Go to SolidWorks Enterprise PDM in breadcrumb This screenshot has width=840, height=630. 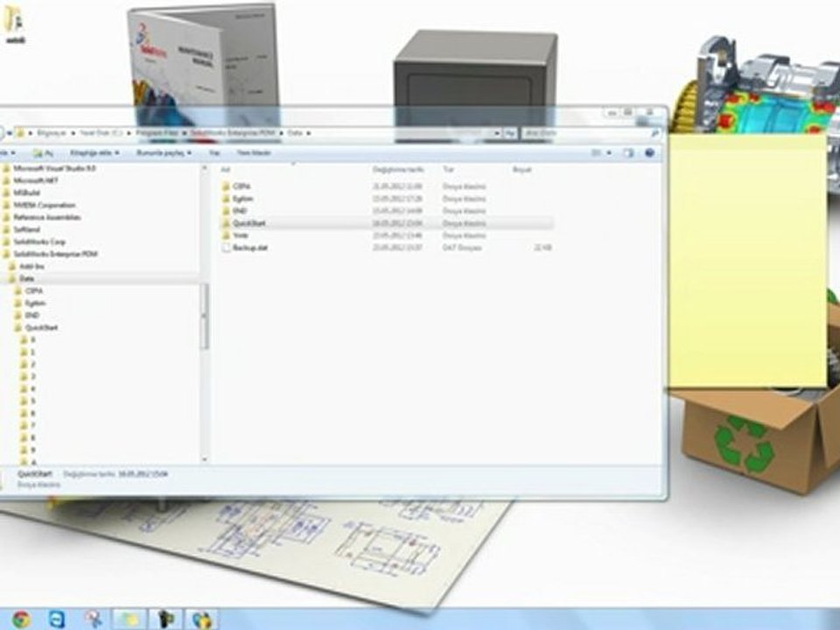pos(234,133)
